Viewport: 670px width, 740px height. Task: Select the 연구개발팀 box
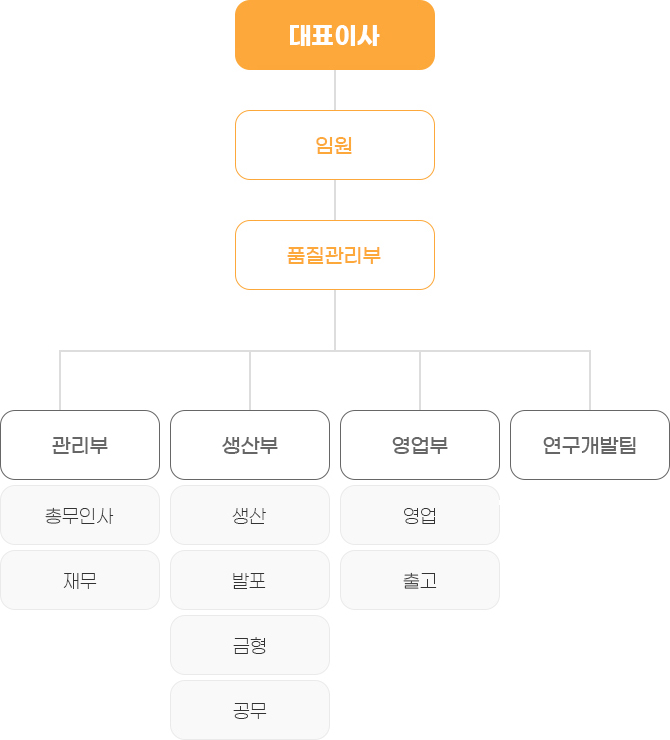(590, 445)
